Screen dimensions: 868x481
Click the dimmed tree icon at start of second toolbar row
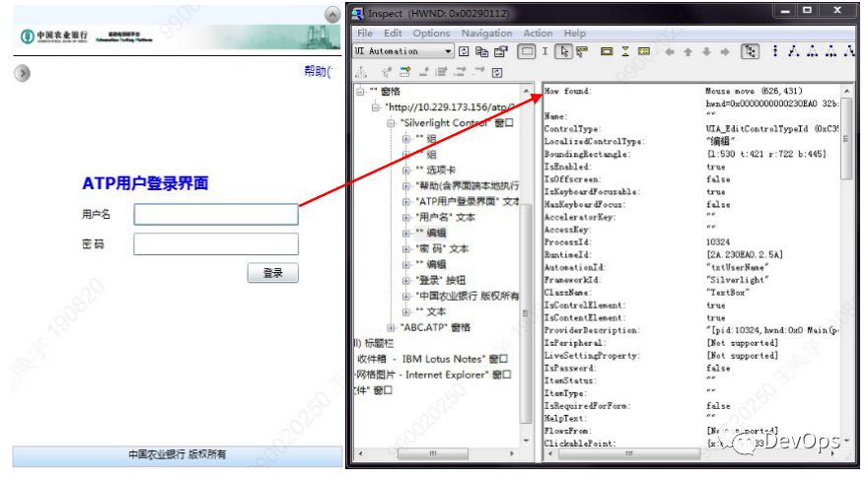pos(361,72)
